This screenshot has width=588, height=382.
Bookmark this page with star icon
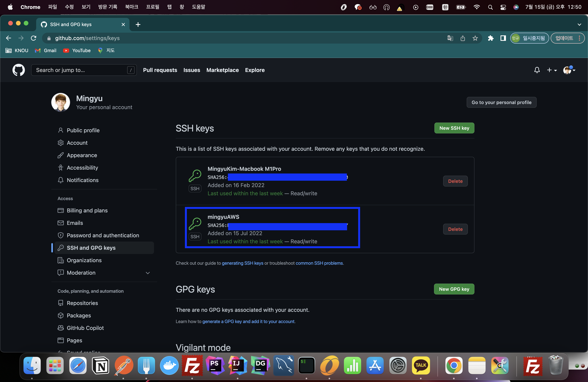pos(475,38)
